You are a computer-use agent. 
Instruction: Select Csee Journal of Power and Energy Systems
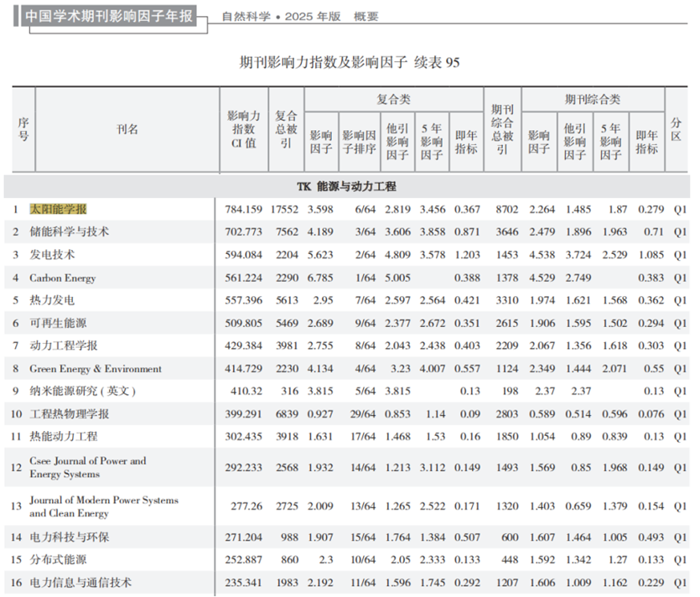88,467
